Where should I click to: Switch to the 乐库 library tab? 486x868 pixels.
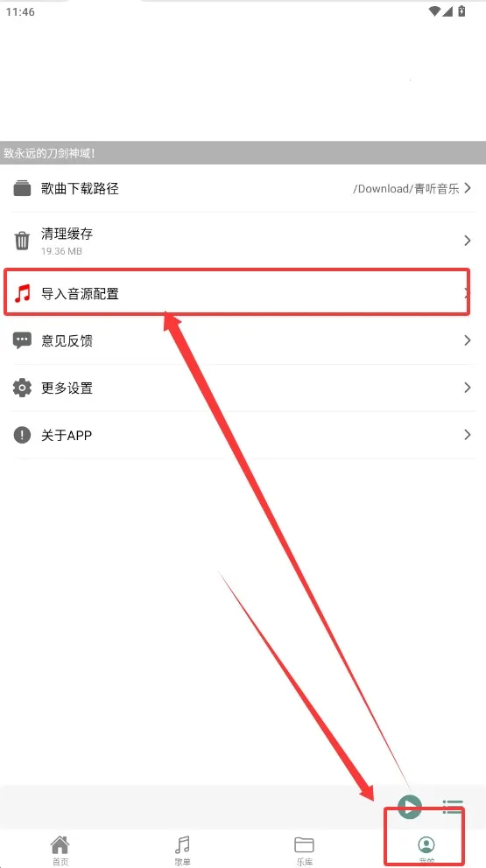(x=304, y=850)
